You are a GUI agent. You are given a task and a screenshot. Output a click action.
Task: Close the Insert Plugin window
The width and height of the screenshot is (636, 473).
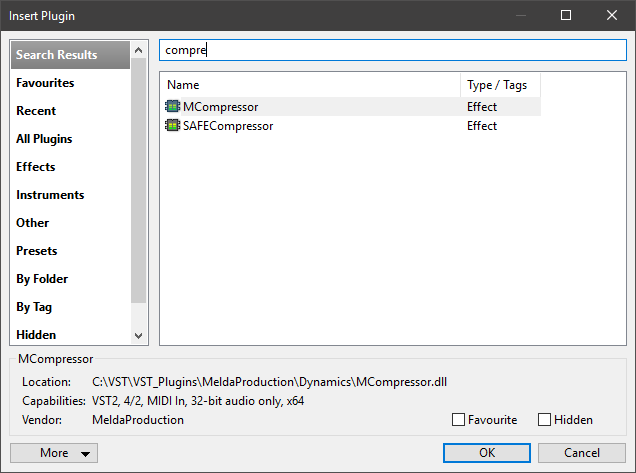tap(612, 15)
